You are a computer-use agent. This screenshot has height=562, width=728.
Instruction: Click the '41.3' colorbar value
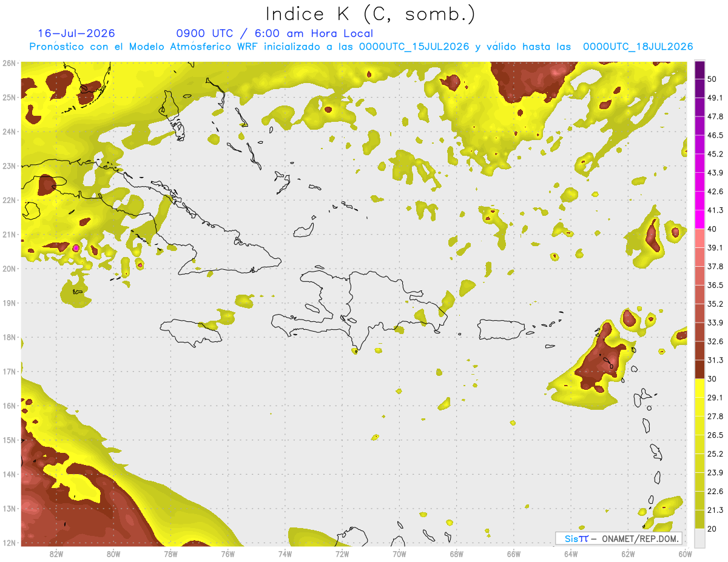click(x=715, y=210)
